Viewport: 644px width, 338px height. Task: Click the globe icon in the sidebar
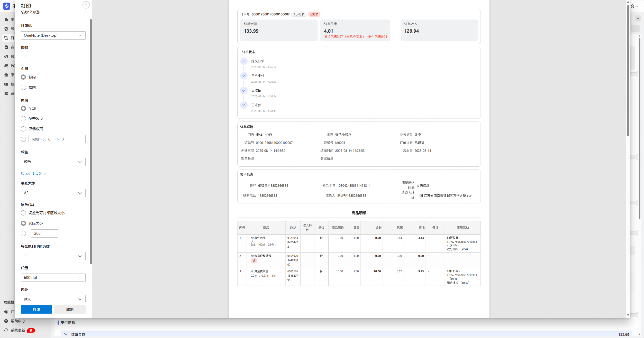6,57
